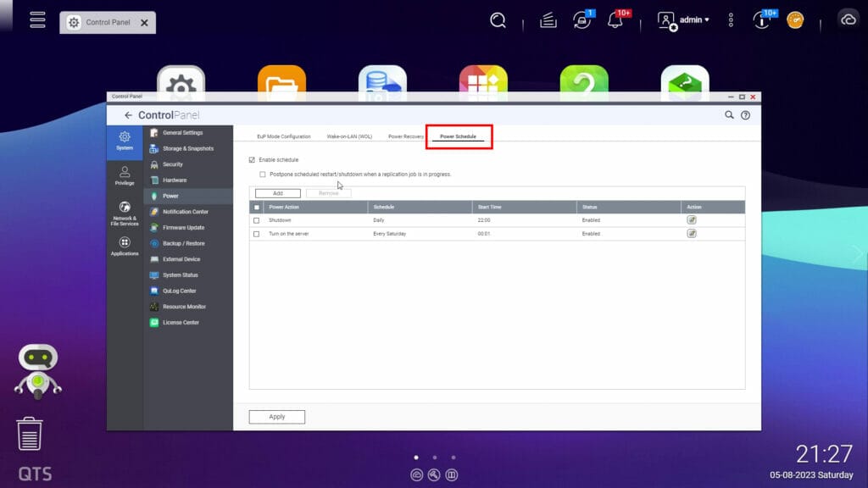
Task: Open the help question mark in Control Panel
Action: (x=747, y=114)
